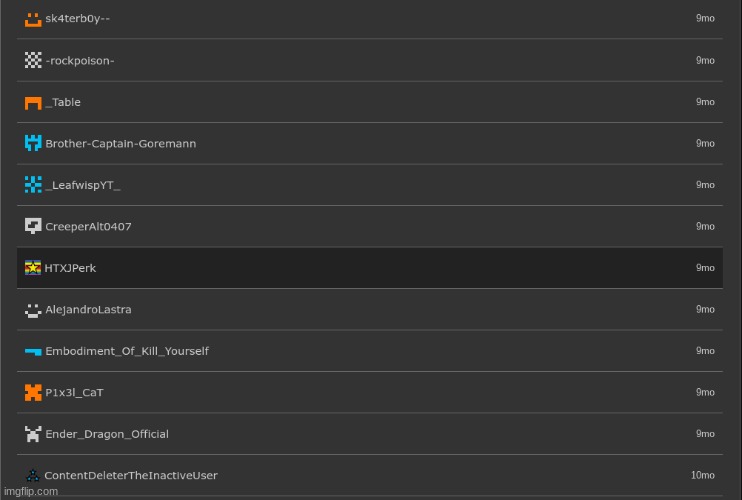This screenshot has width=742, height=500.
Task: Open -rockpoison- username link
Action: 80,61
